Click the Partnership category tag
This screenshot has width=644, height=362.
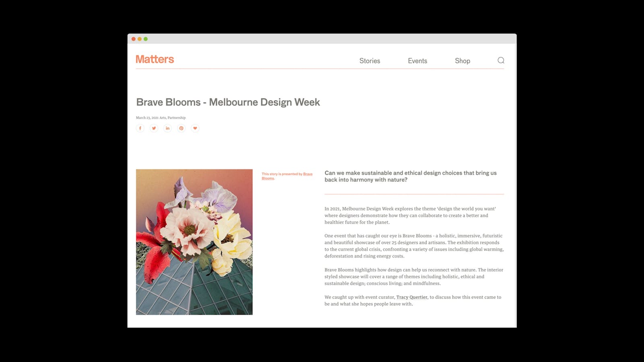177,118
